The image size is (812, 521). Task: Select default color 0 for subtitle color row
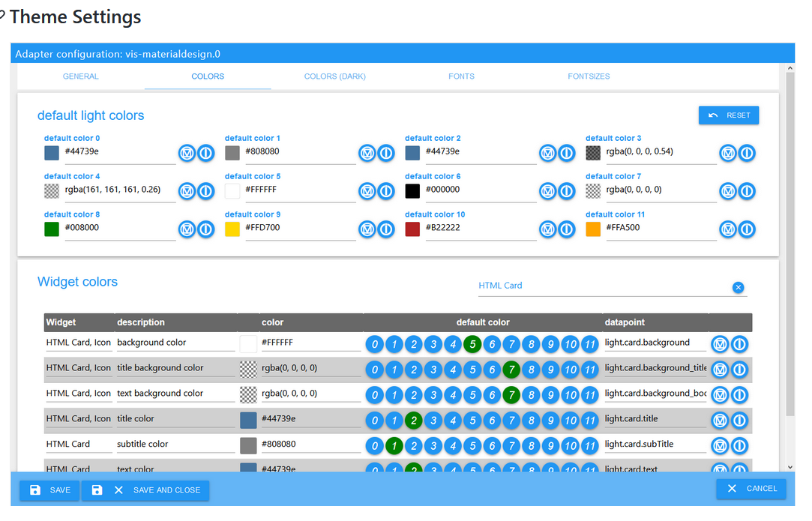[x=374, y=446]
